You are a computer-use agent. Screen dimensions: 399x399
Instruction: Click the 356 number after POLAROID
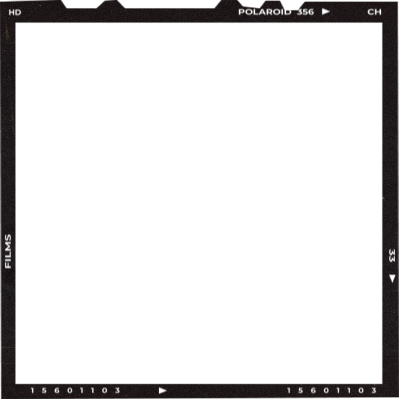(305, 12)
